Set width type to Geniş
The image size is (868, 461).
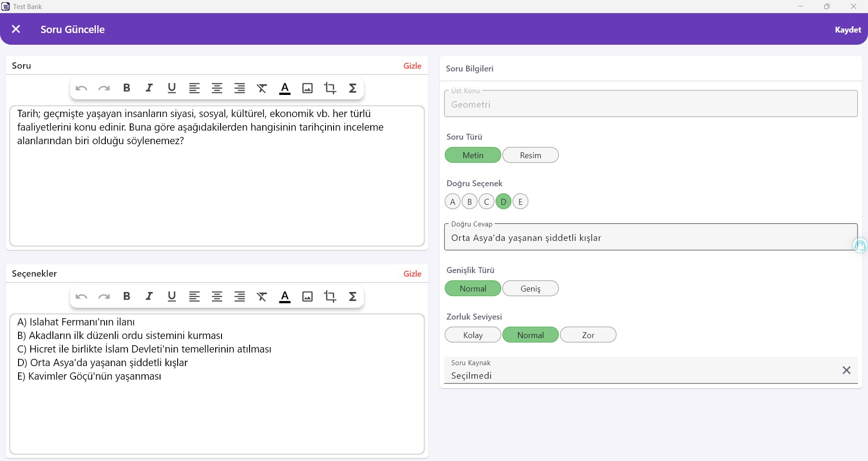(x=530, y=288)
